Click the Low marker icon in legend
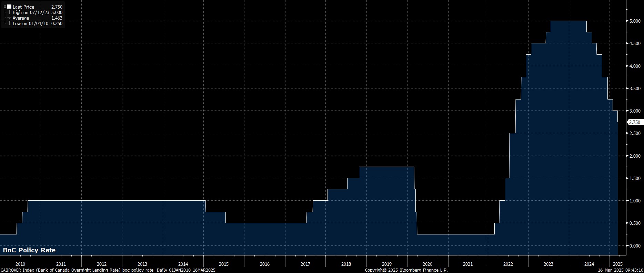Image resolution: width=644 pixels, height=273 pixels. point(9,23)
